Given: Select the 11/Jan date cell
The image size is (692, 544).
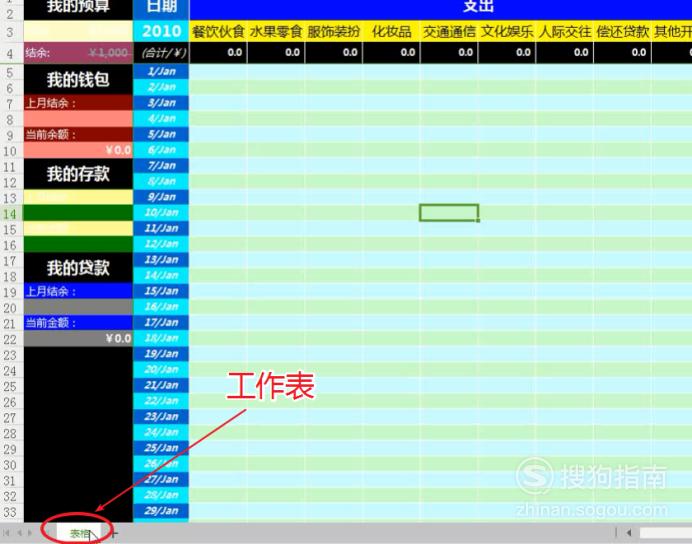Looking at the screenshot, I should click(x=161, y=228).
